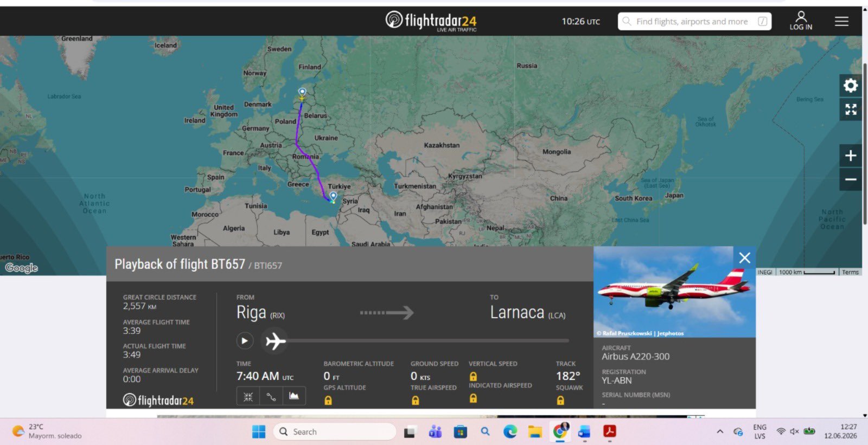Viewport: 868px width, 445px height.
Task: Open File Explorer from the taskbar
Action: pos(535,431)
